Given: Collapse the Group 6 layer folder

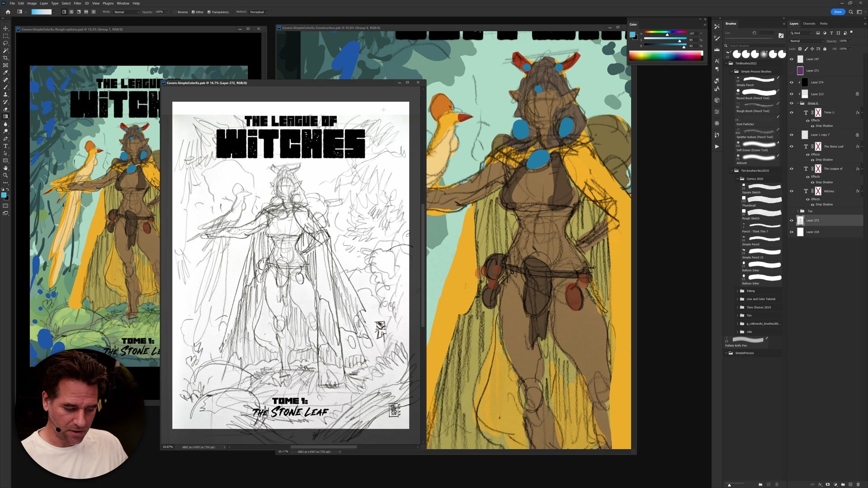Looking at the screenshot, I should (797, 103).
